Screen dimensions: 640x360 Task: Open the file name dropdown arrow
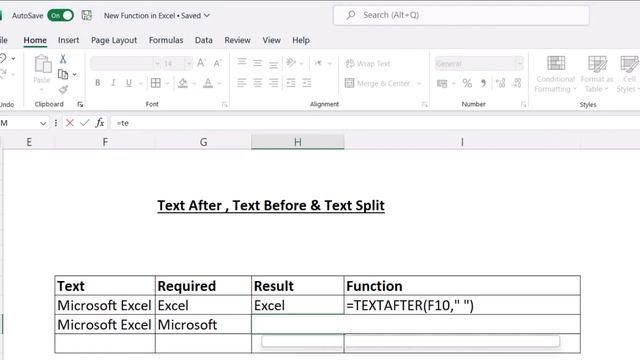coord(207,16)
